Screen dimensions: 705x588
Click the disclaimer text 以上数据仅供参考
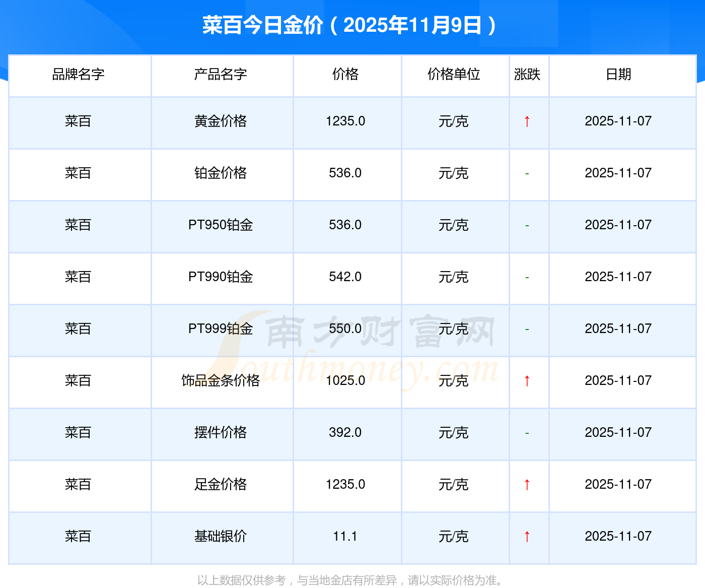click(242, 580)
